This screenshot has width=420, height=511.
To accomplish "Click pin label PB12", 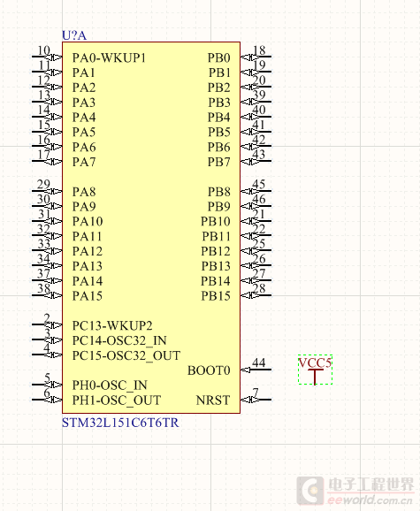I will point(216,251).
